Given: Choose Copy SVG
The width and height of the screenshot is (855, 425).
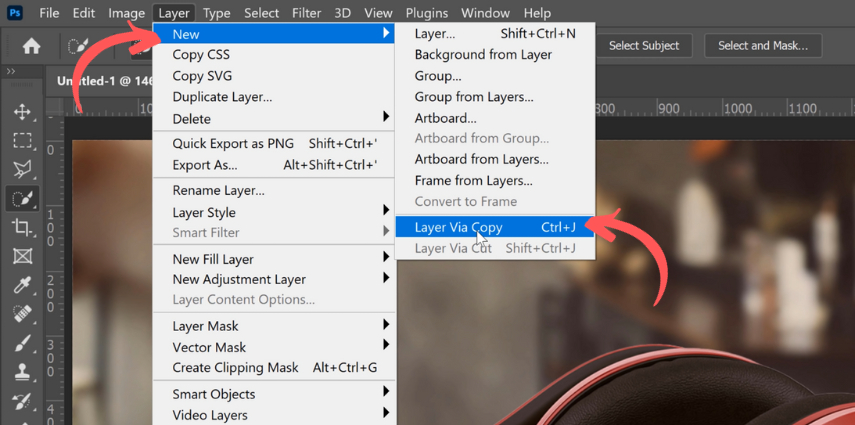Looking at the screenshot, I should click(x=274, y=76).
